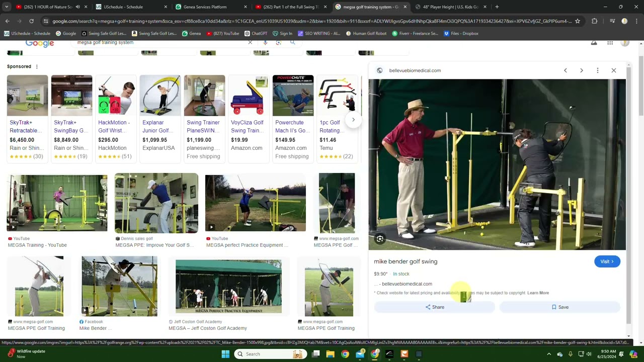This screenshot has width=644, height=362.
Task: Open the MEGSA Training - YouTube image result
Action: pos(57,203)
